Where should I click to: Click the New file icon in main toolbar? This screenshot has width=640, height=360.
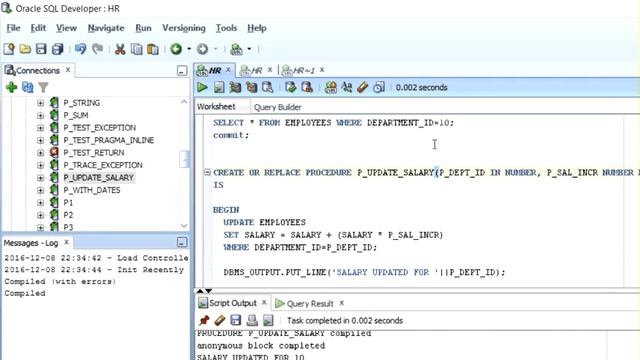[9, 49]
